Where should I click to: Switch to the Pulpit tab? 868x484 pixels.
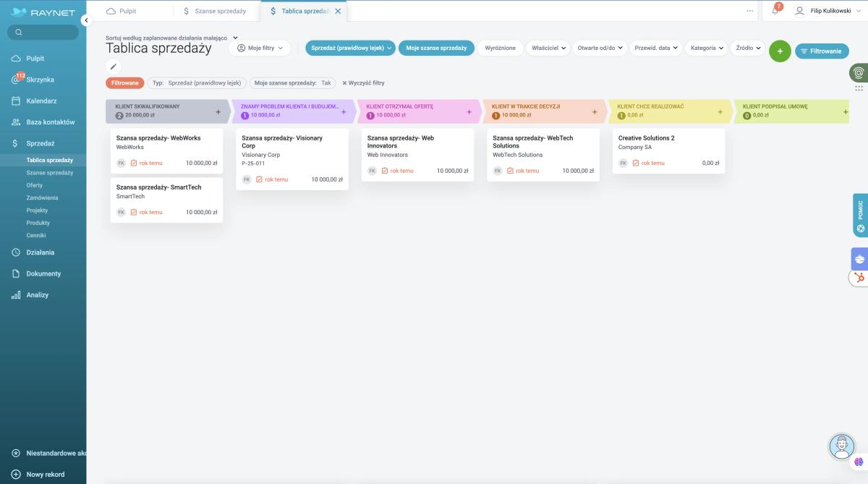coord(122,11)
